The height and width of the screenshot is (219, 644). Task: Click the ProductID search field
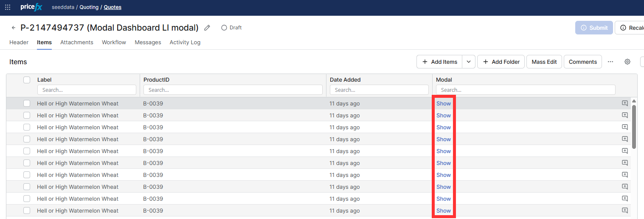click(233, 90)
